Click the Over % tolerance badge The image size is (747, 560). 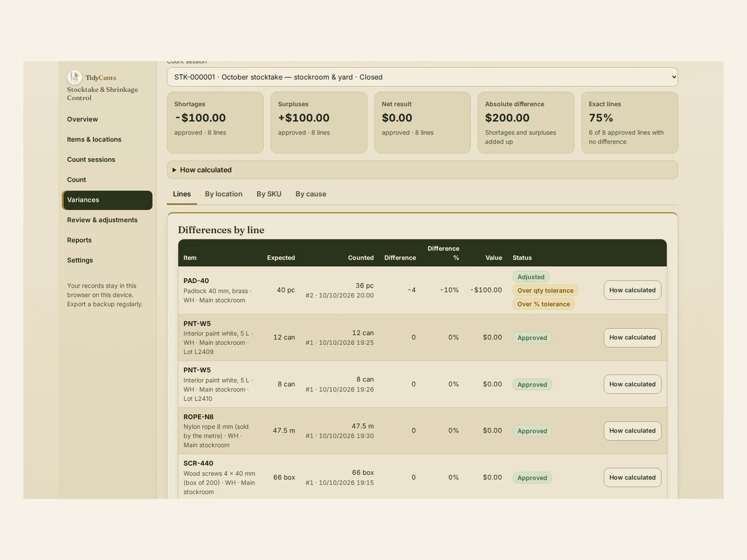(543, 304)
